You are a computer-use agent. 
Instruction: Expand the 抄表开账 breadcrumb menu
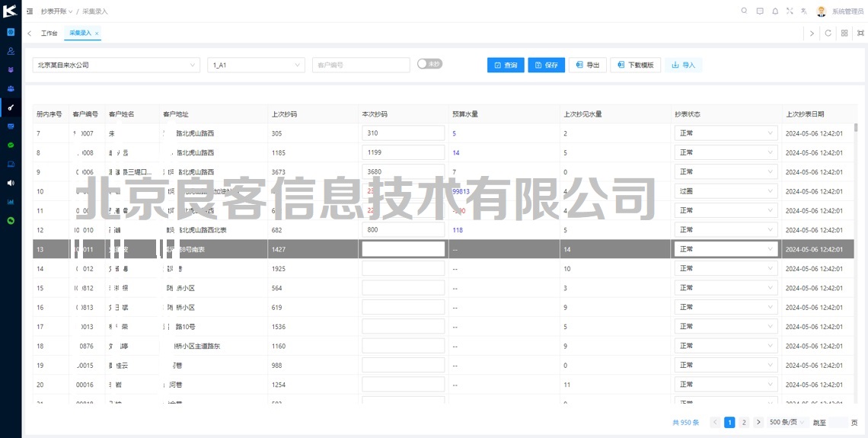(56, 11)
